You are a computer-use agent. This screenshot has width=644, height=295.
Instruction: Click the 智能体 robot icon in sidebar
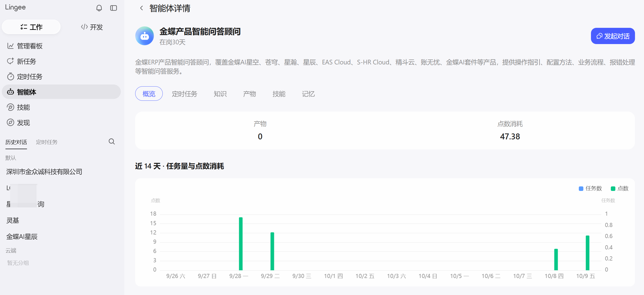tap(10, 92)
